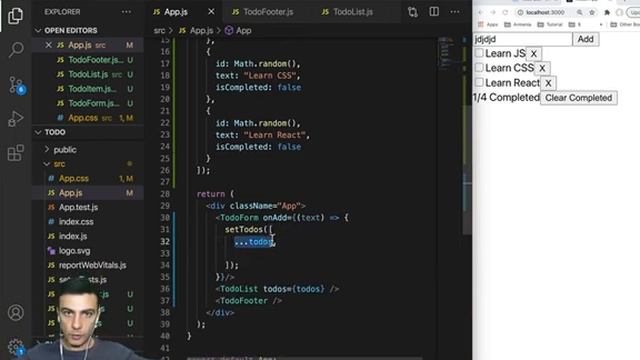This screenshot has height=360, width=640.
Task: Open TodoList.js in Open Editors
Action: coord(88,74)
